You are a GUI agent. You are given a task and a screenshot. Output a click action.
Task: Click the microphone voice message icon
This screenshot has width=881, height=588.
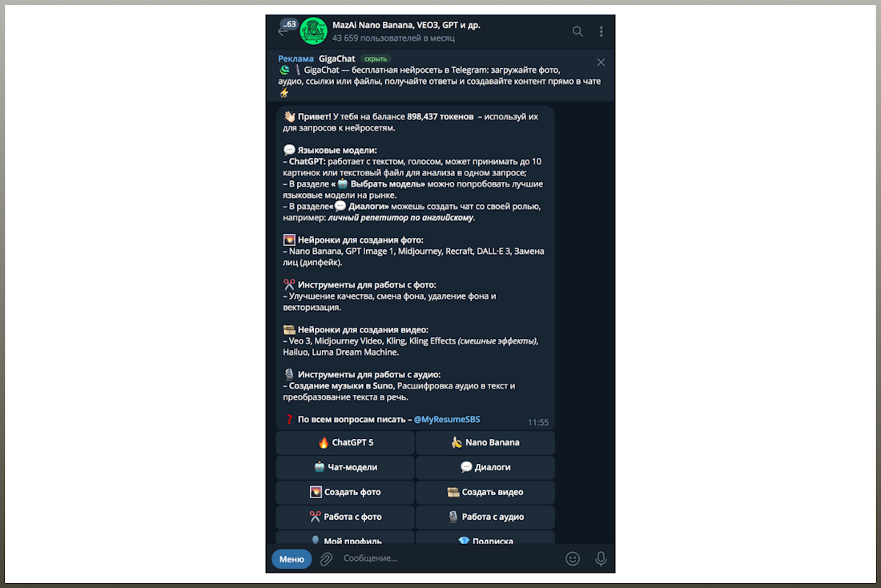coord(601,558)
